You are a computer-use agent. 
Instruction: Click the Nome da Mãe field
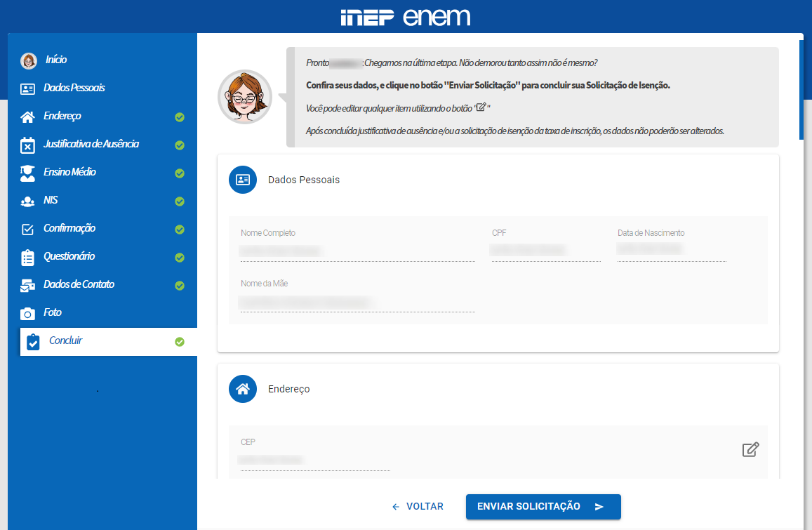point(358,302)
